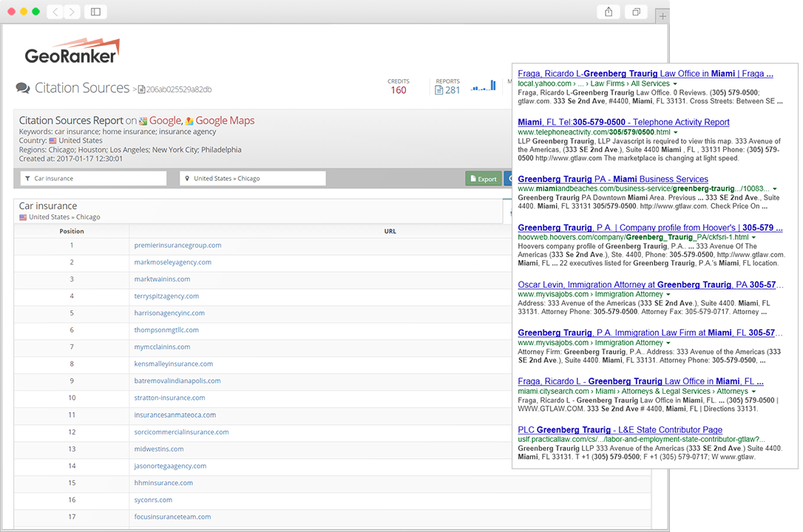Open 'Miami, FL Tel:305-579-0500 - Telephone Activity Report' result
803x532 pixels.
(x=624, y=122)
